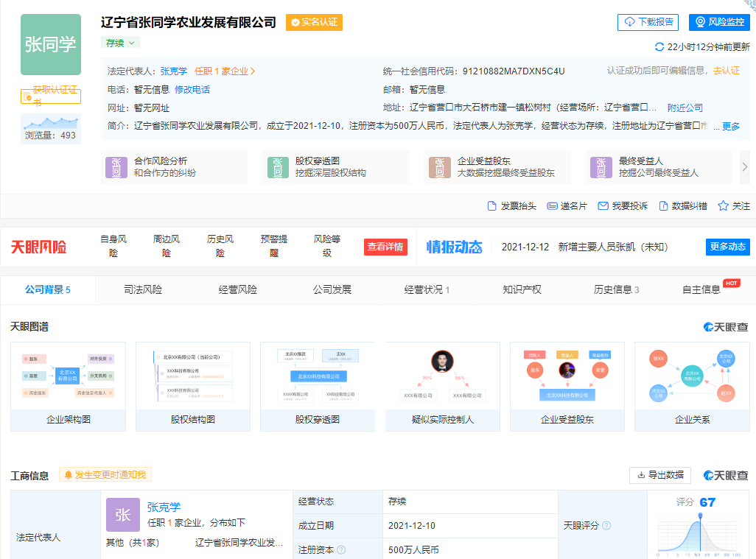
Task: Click the 预警提醒 item
Action: coord(274,246)
